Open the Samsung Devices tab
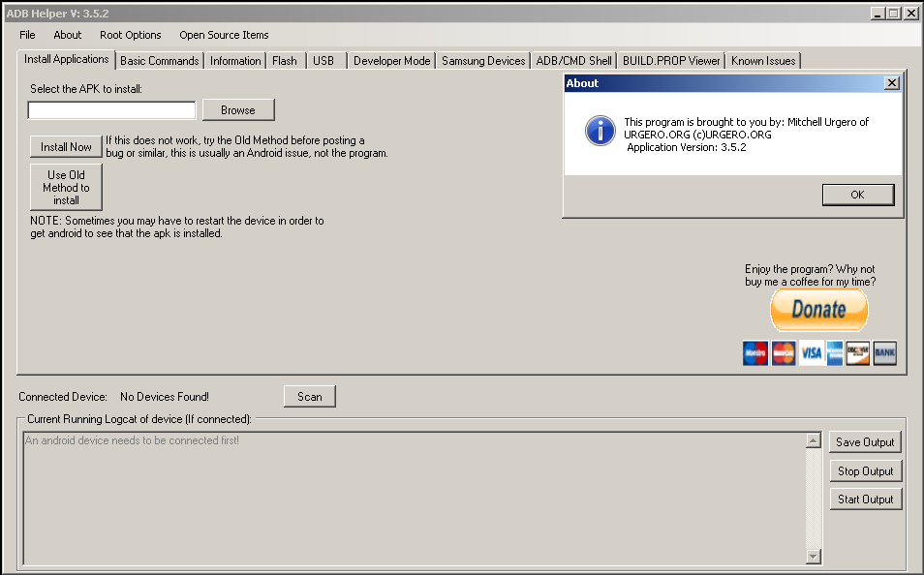Viewport: 924px width, 575px height. click(x=483, y=61)
